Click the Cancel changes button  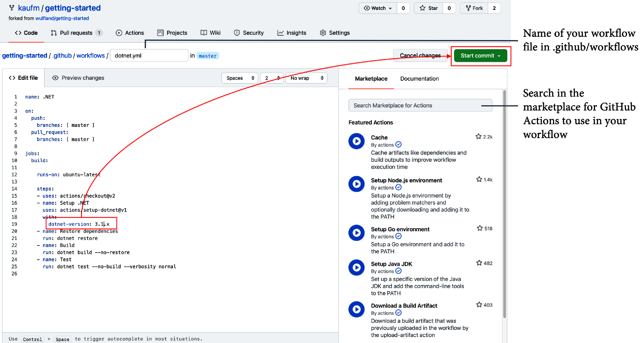pyautogui.click(x=420, y=56)
